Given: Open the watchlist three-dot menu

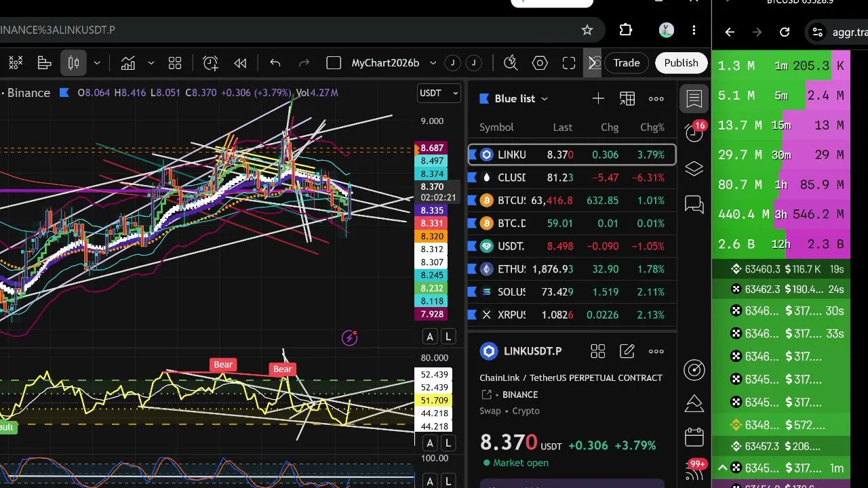Looking at the screenshot, I should [x=656, y=99].
